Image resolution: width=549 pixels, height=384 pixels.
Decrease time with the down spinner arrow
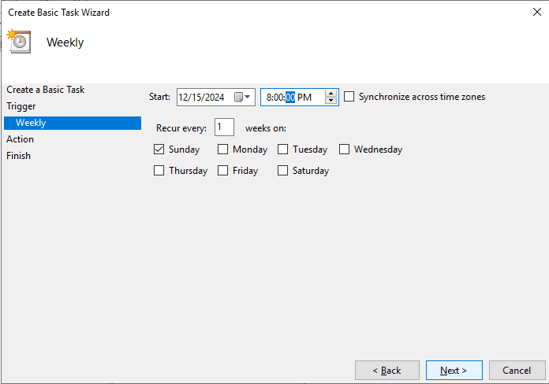pyautogui.click(x=331, y=101)
